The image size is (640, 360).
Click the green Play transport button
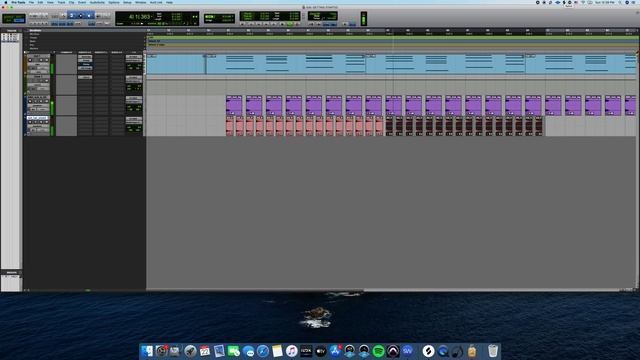click(290, 24)
